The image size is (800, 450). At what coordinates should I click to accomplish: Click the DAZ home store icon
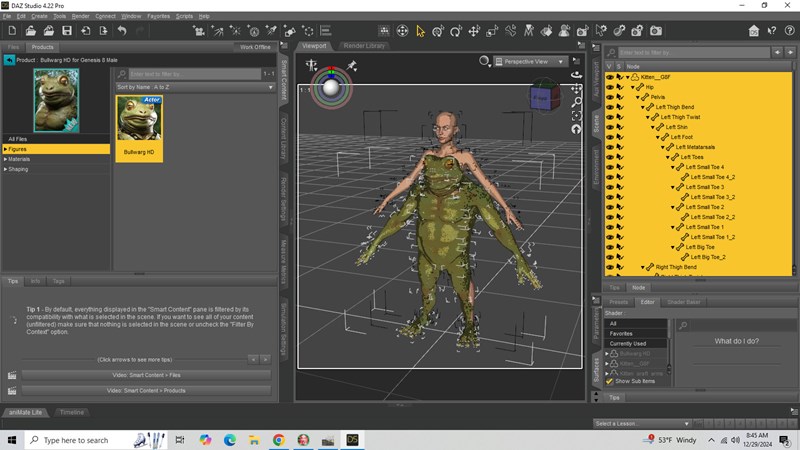[x=754, y=31]
